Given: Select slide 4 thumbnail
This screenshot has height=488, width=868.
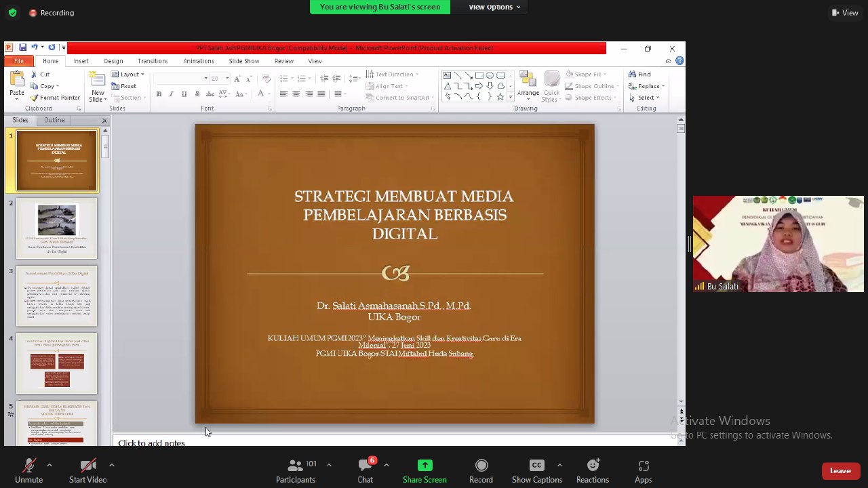Looking at the screenshot, I should coord(57,363).
